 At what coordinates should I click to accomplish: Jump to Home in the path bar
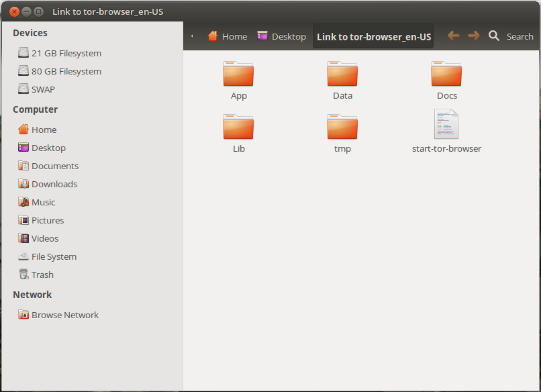point(227,36)
